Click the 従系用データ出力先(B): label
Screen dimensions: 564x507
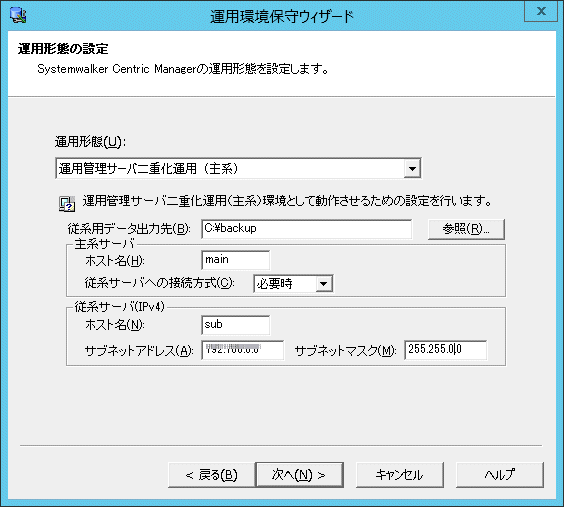(x=129, y=229)
